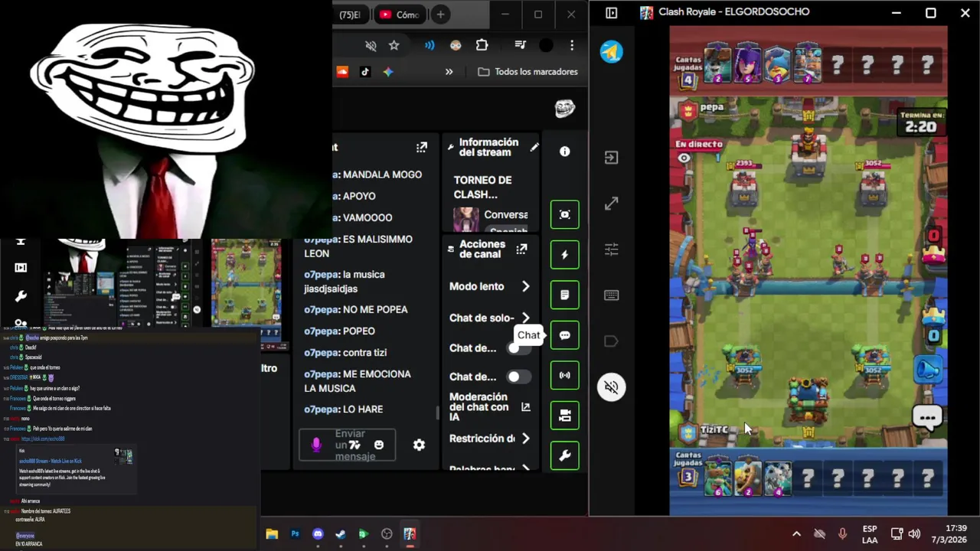Screen dimensions: 980x551
Task: Click the "o7pepa: LO HARE" chat message
Action: 344,409
